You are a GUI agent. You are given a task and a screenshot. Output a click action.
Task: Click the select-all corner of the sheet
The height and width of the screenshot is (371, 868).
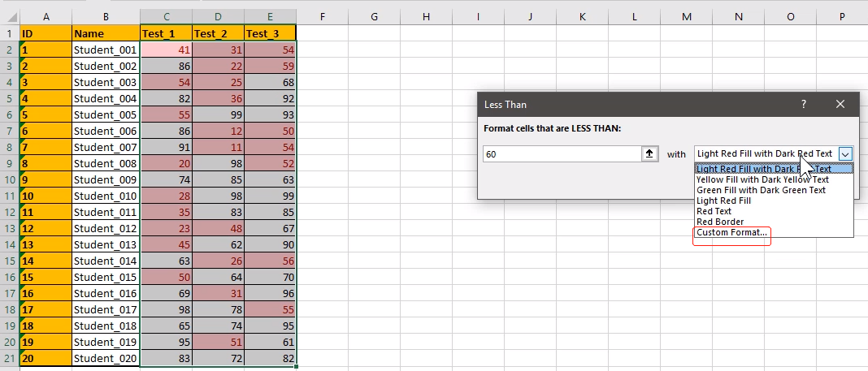click(x=10, y=17)
